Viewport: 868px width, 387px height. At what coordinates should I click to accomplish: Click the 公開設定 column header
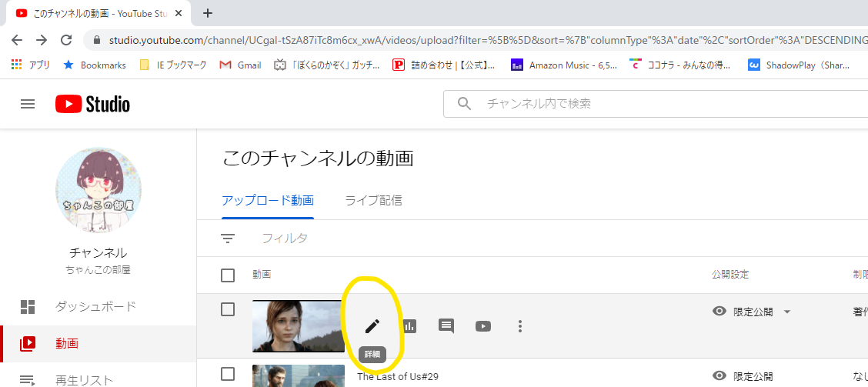pyautogui.click(x=730, y=275)
